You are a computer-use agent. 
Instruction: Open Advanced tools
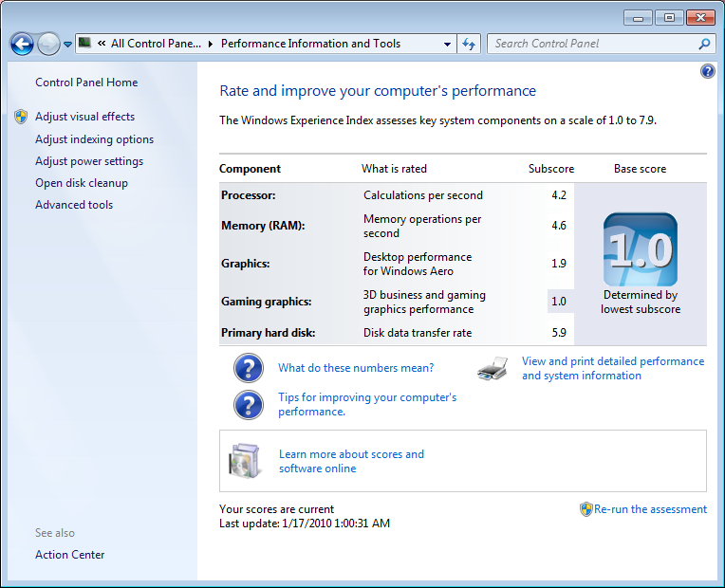tap(74, 205)
